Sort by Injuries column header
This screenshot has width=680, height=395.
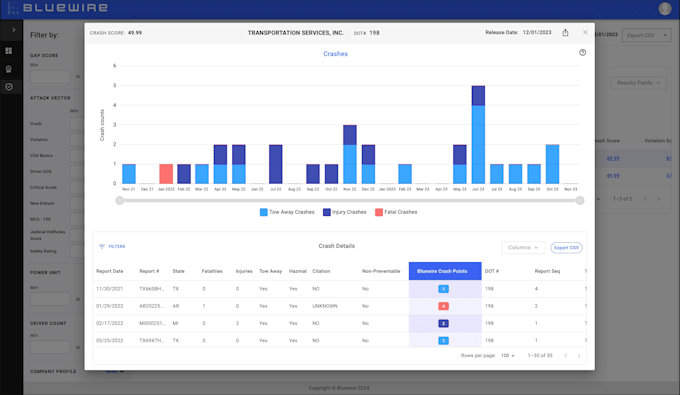click(244, 271)
